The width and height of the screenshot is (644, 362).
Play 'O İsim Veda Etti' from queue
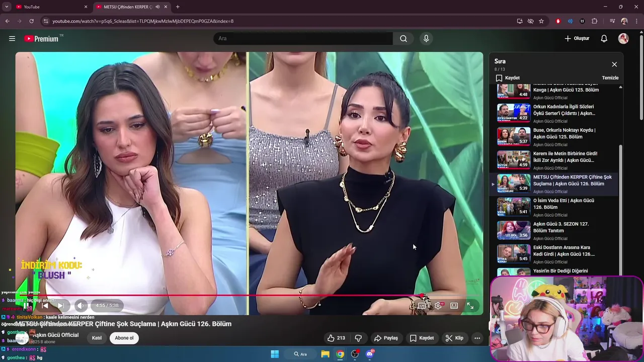point(556,207)
